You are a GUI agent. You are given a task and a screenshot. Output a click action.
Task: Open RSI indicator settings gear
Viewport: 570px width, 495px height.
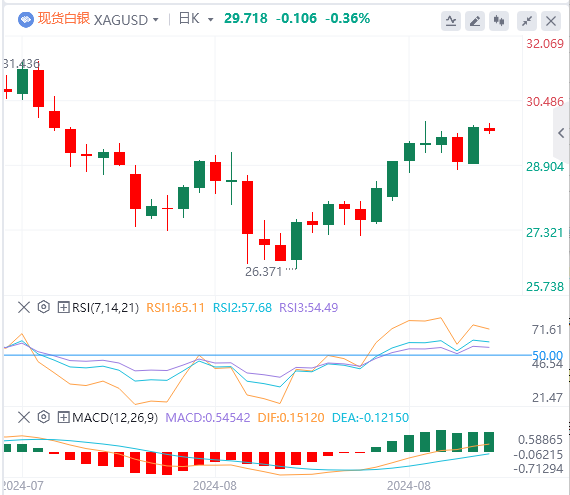pos(44,307)
